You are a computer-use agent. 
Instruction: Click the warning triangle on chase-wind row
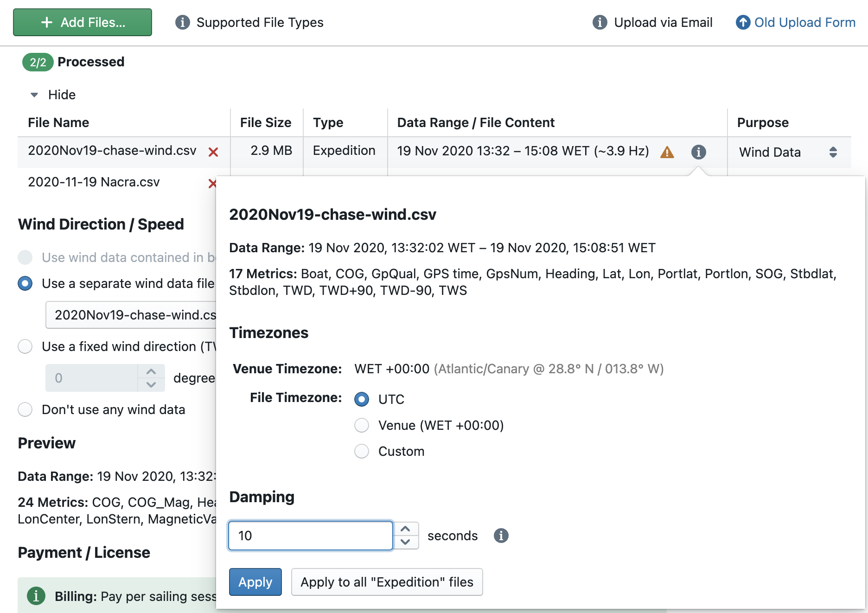coord(667,152)
